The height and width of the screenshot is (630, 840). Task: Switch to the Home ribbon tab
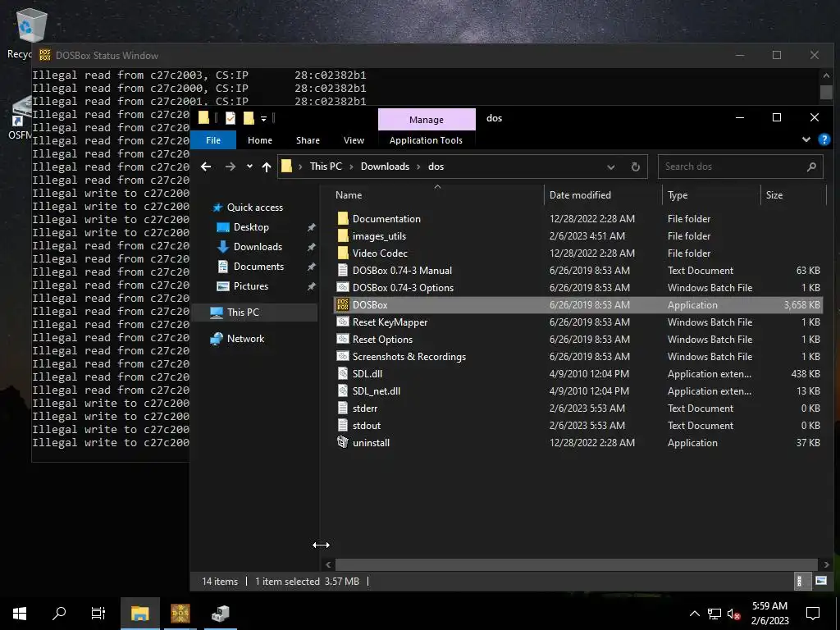(x=260, y=139)
